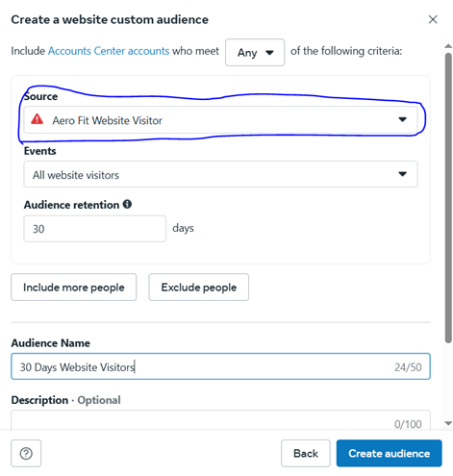Click the red warning icon in Source

click(37, 119)
